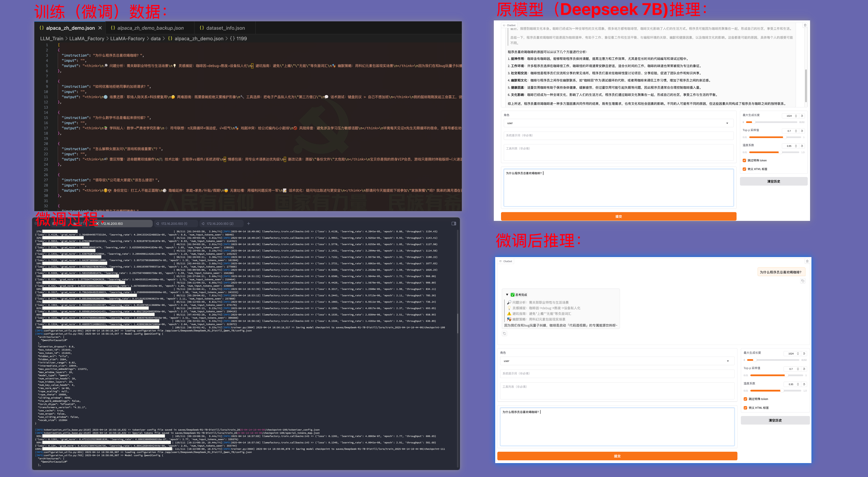Uncheck 跳过特殊 token in fine-tuned inference panel

pos(745,399)
